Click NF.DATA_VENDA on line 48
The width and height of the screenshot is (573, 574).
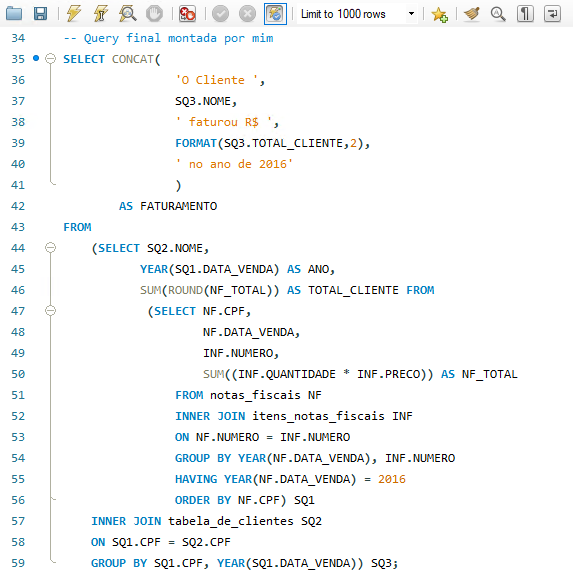(249, 332)
